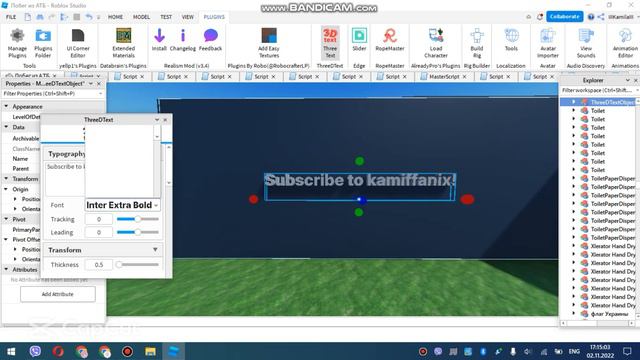Viewport: 640px width, 360px height.
Task: Open the Animation Editor
Action: coord(625,43)
